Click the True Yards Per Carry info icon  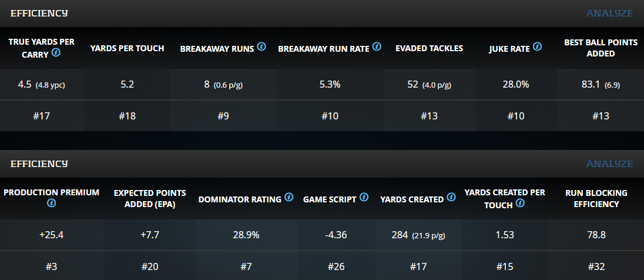[x=56, y=52]
